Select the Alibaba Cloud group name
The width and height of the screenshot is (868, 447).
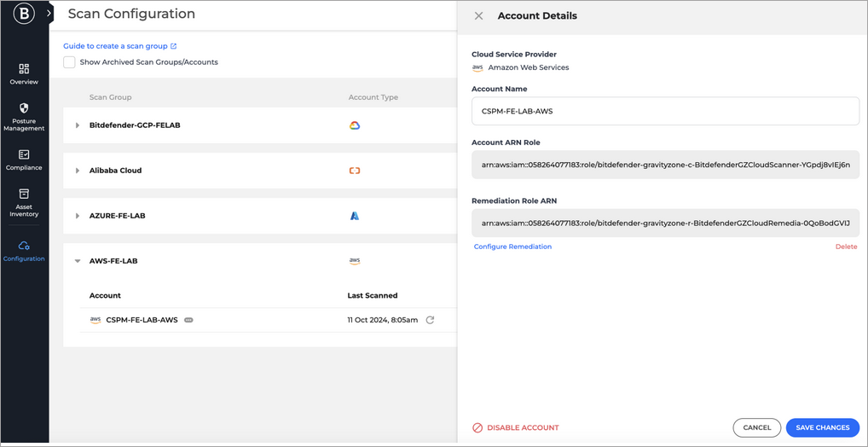(x=115, y=171)
